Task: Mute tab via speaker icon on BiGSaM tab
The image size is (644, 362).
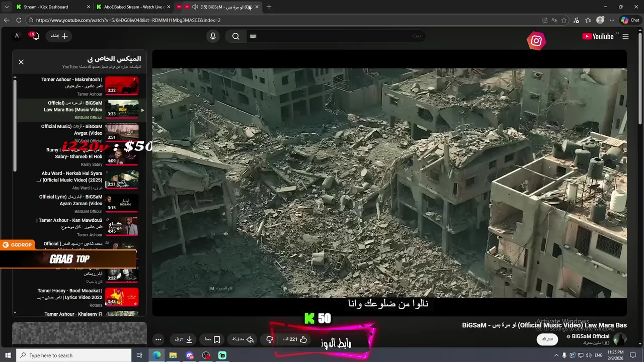Action: click(195, 7)
